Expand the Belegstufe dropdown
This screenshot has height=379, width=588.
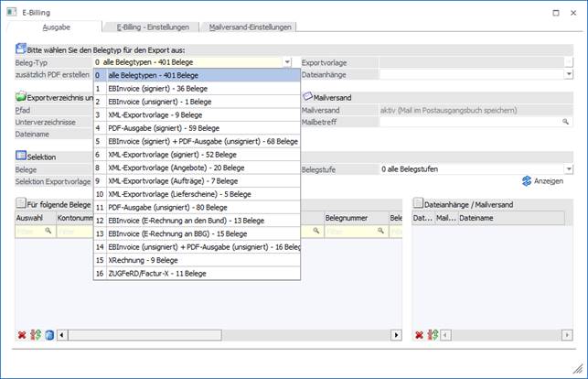click(x=568, y=169)
